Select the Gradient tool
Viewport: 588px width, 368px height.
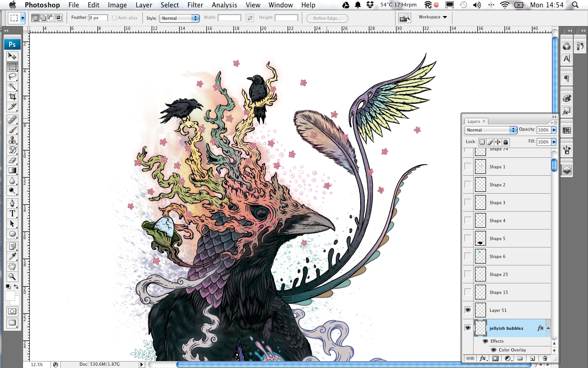coord(12,170)
